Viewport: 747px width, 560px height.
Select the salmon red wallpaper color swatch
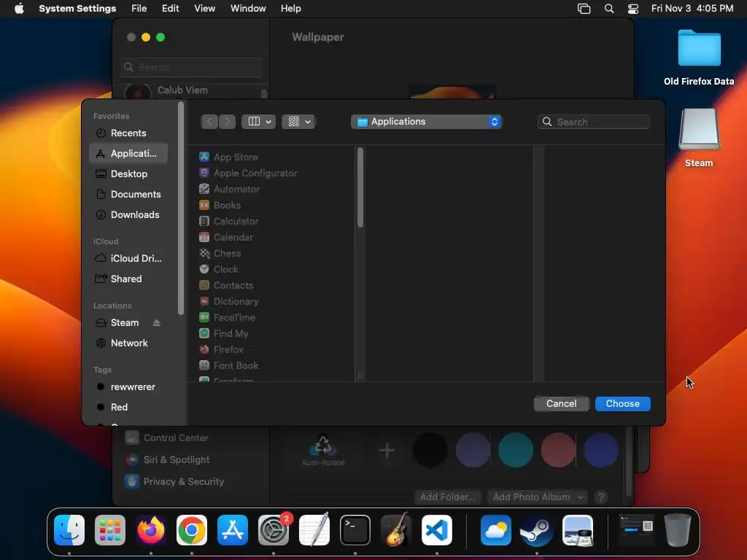[x=558, y=450]
